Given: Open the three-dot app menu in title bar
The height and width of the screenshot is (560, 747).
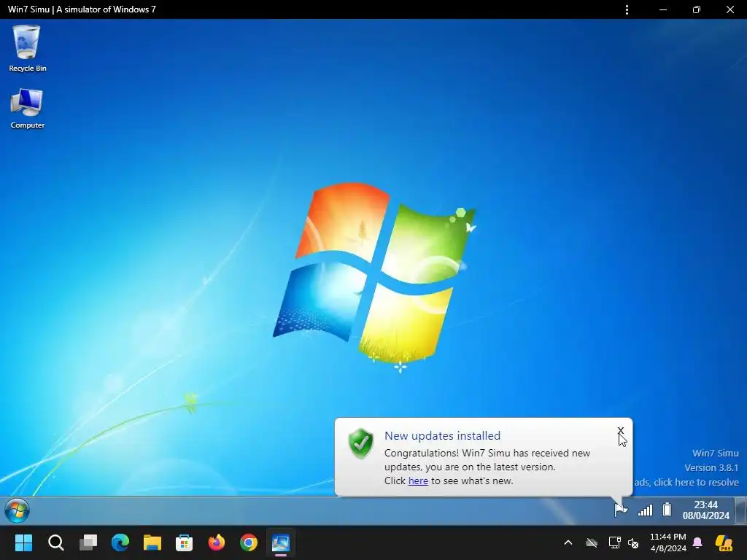Looking at the screenshot, I should pyautogui.click(x=627, y=9).
